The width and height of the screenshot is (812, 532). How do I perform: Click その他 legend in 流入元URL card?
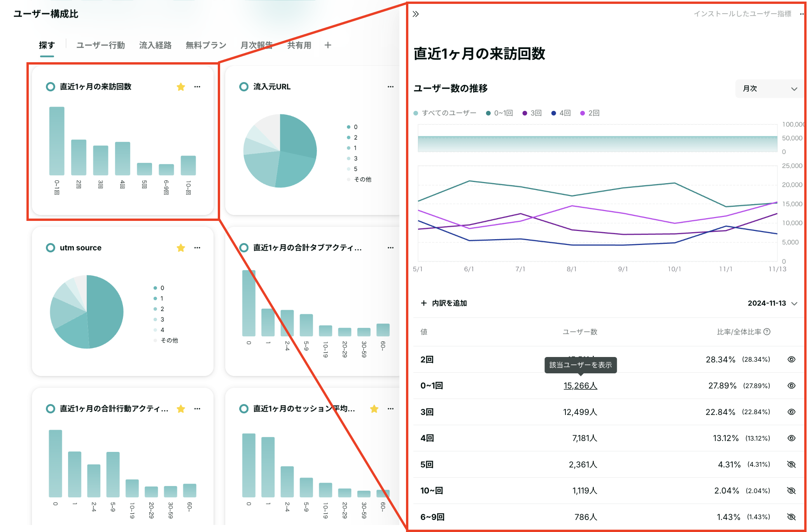point(362,179)
